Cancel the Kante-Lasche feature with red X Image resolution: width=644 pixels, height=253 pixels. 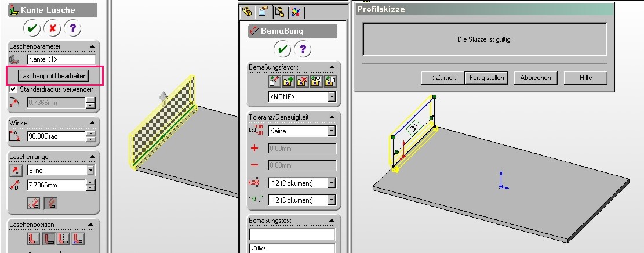[52, 28]
